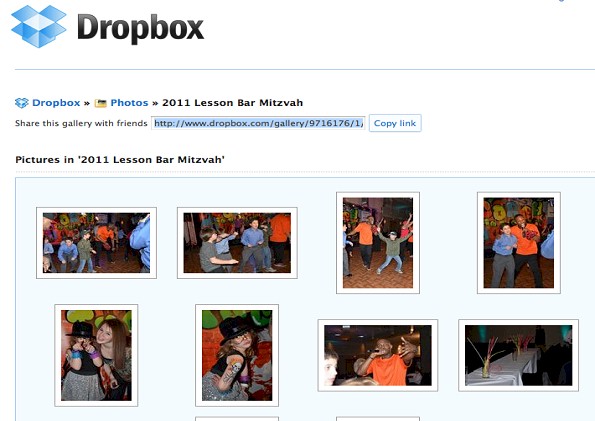The image size is (595, 421).
Task: Open photo of girl with skull arm tattoo
Action: tap(237, 355)
